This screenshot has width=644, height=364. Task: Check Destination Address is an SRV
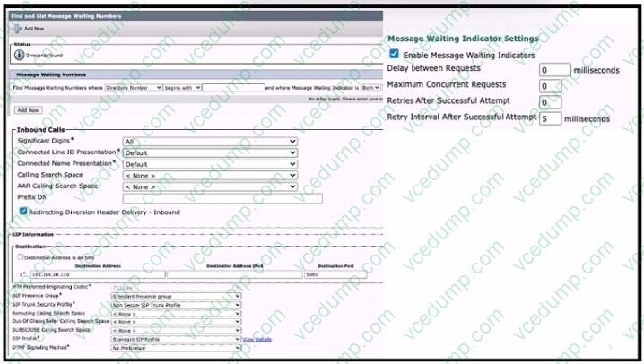(20, 256)
